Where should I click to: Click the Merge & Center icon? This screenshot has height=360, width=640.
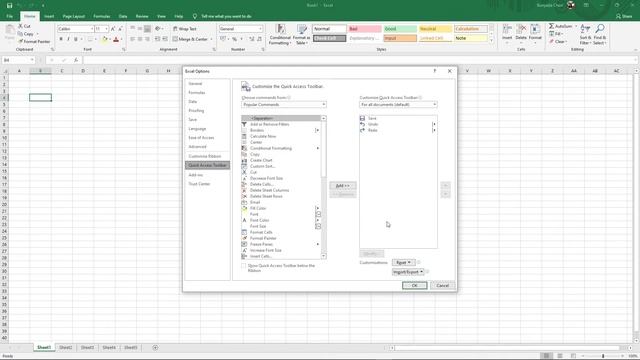click(175, 39)
